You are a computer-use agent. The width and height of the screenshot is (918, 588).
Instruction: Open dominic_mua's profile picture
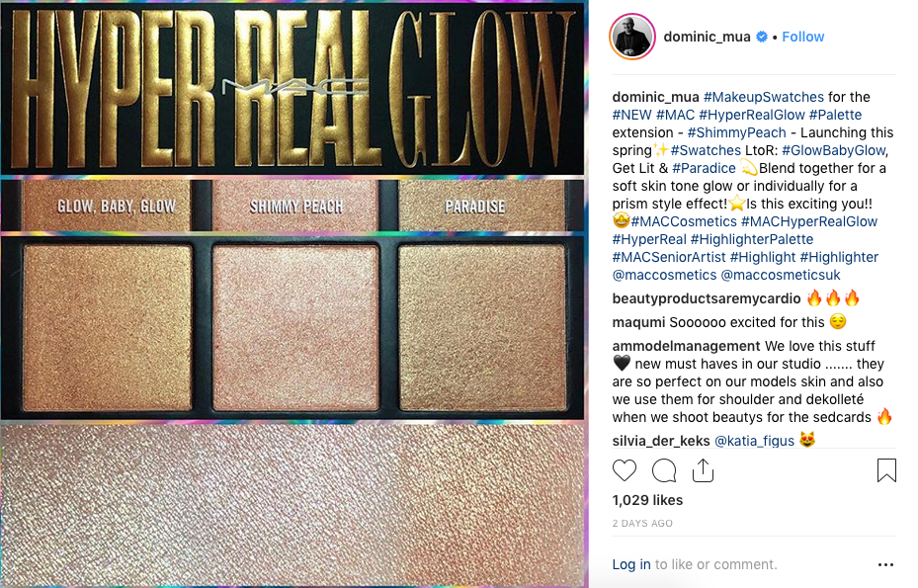(x=632, y=37)
